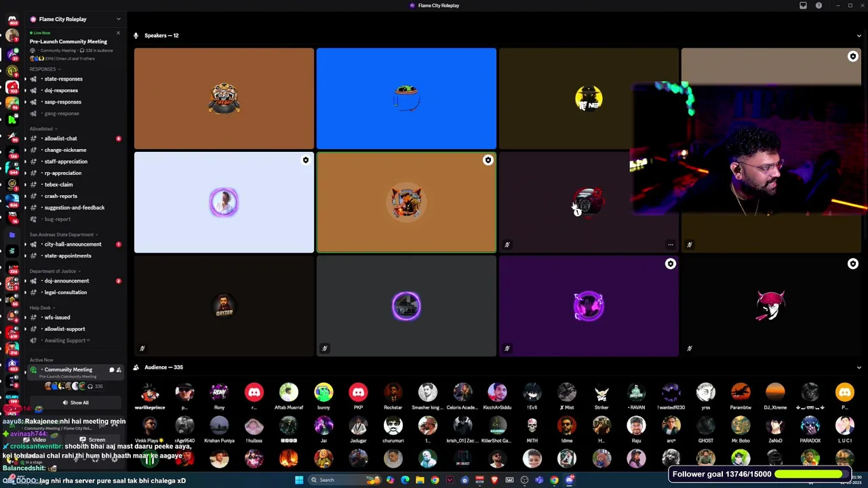The height and width of the screenshot is (488, 868).
Task: Collapse RESPONSES channel category
Action: coord(45,69)
